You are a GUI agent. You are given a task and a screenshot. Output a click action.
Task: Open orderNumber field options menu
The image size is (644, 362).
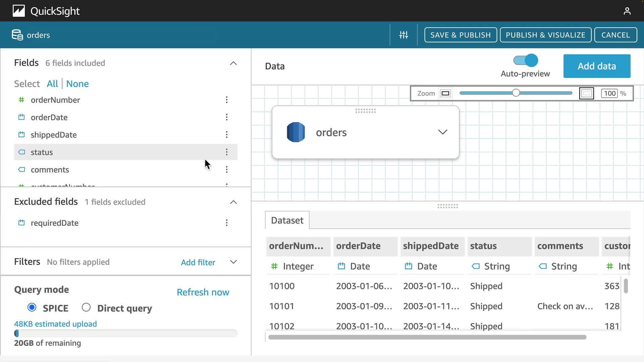click(227, 100)
